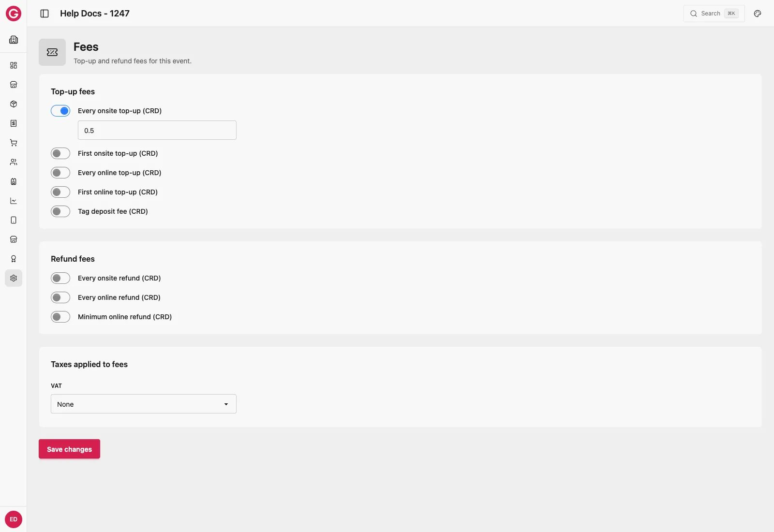Disable Every onsite top-up toggle

click(x=60, y=111)
